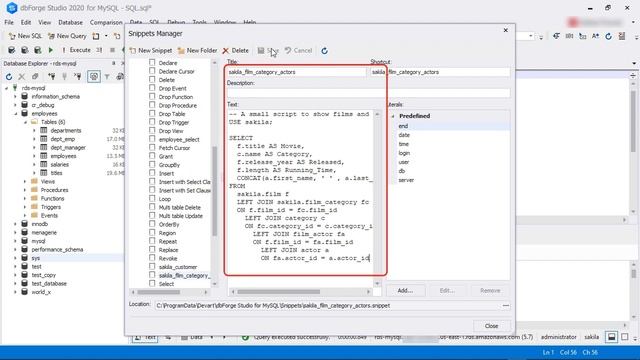640x360 pixels.
Task: Check the GroupBy snippet checkbox
Action: pos(152,164)
